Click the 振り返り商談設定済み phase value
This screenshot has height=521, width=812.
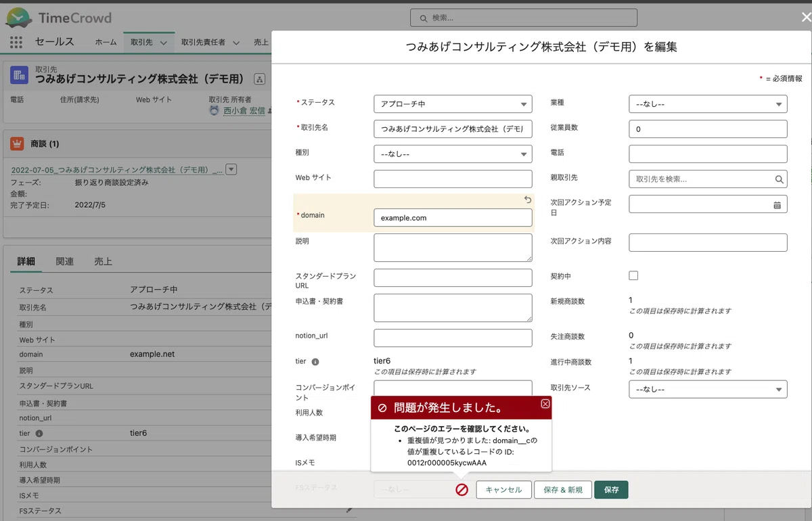112,183
